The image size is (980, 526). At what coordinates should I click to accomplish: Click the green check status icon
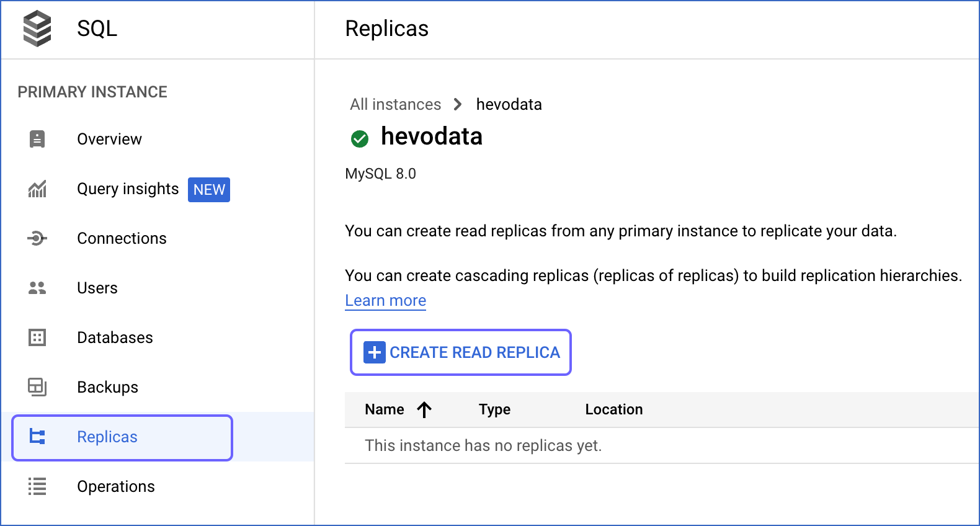pos(360,138)
